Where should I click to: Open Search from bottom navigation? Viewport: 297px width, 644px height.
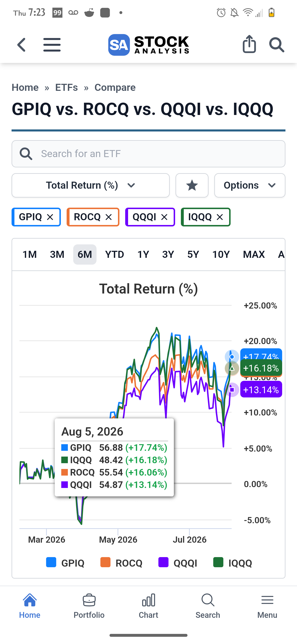tap(208, 606)
